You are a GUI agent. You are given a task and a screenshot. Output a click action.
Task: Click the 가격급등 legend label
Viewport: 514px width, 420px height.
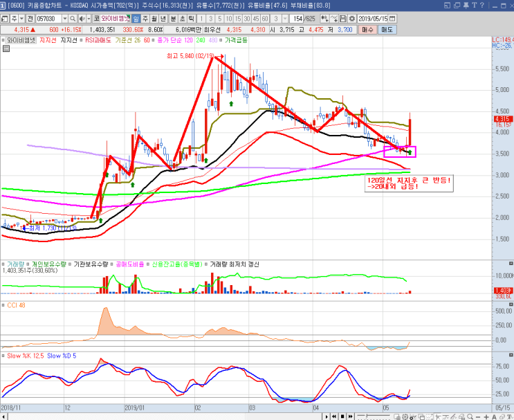236,40
